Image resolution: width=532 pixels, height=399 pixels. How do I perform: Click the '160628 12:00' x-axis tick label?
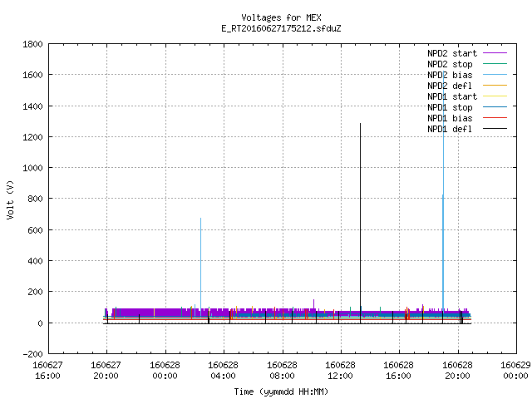[340, 371]
